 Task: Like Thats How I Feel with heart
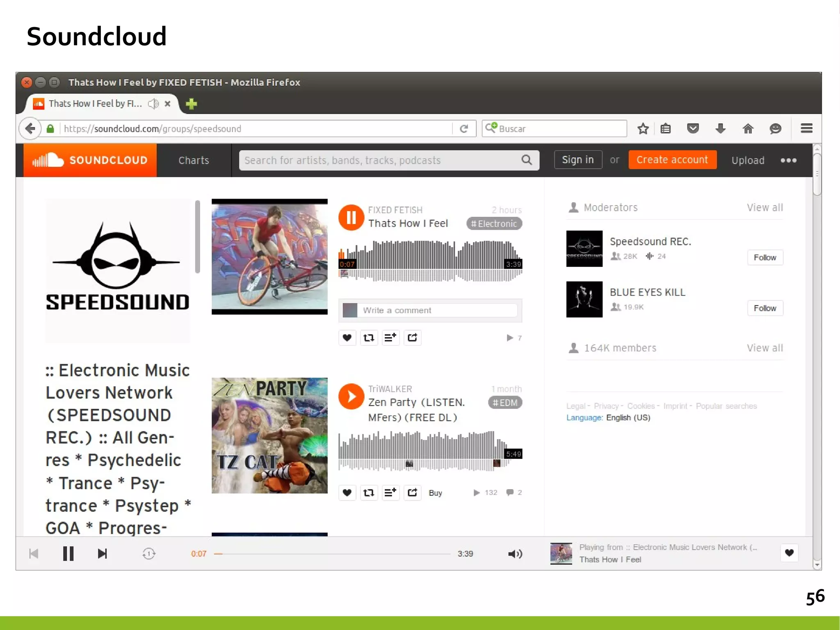pyautogui.click(x=347, y=338)
